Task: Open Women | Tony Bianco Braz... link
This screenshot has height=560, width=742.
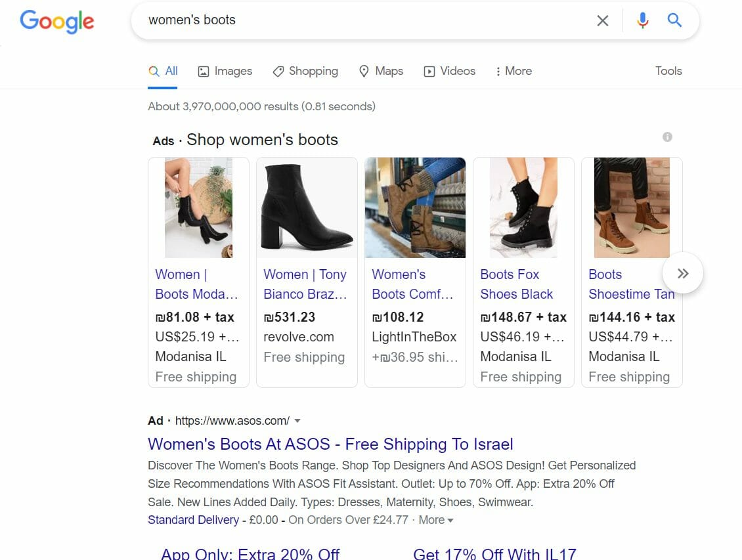Action: point(305,284)
